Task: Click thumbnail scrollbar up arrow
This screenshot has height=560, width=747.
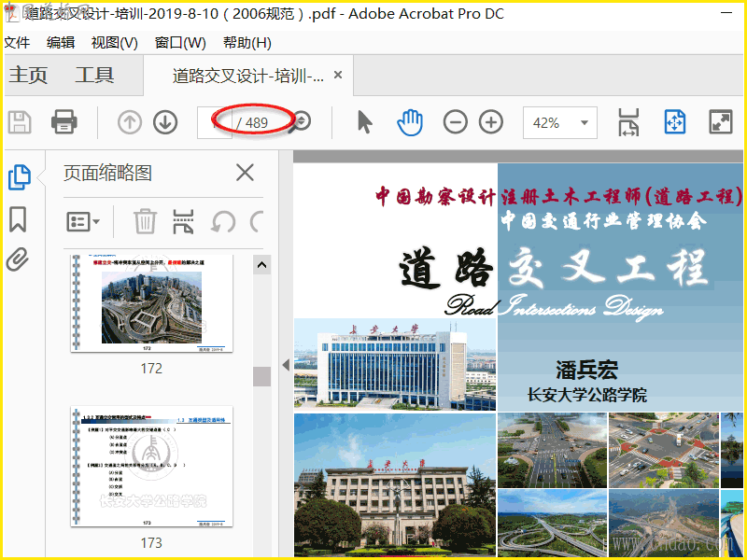Action: click(x=261, y=265)
